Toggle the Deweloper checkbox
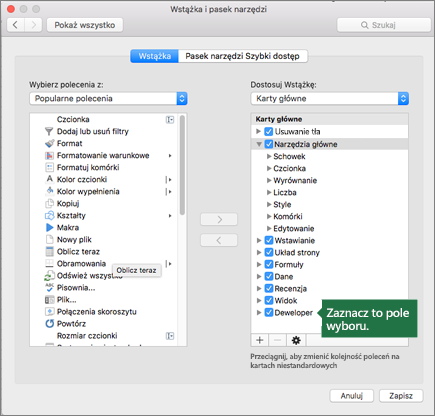The height and width of the screenshot is (416, 435). [269, 312]
